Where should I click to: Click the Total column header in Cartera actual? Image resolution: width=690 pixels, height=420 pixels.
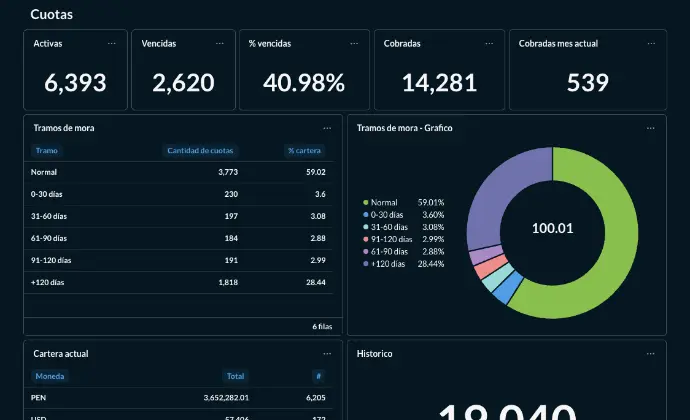[x=236, y=377]
